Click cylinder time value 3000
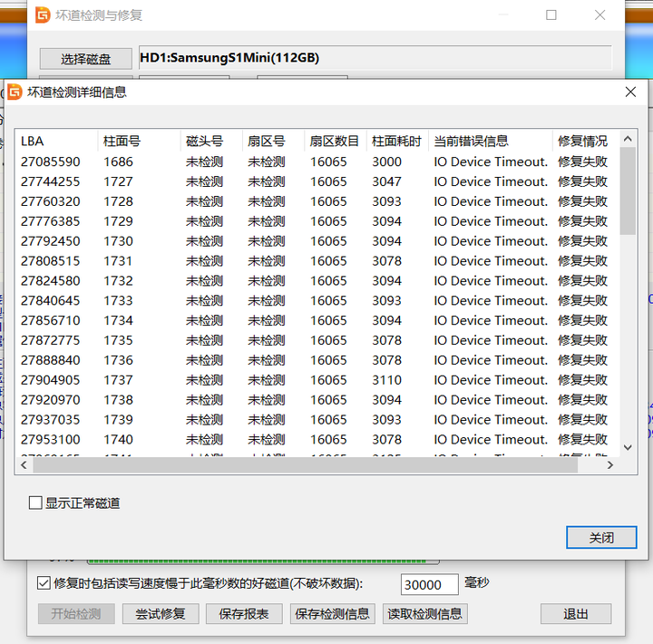Screen dimensions: 653x644 coord(387,161)
